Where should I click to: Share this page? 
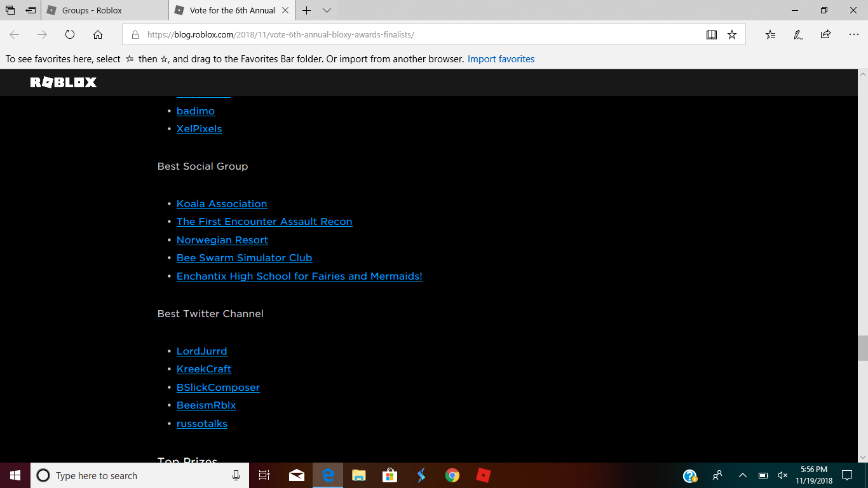(825, 35)
